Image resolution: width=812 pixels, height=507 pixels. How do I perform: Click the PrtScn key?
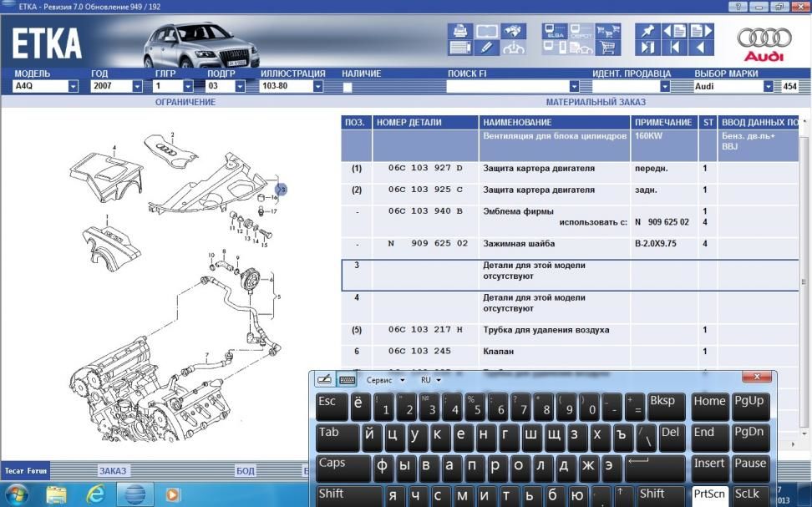click(x=710, y=496)
